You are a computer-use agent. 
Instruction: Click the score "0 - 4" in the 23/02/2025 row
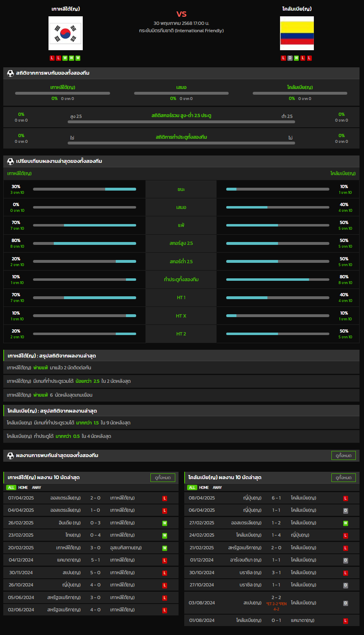click(95, 535)
